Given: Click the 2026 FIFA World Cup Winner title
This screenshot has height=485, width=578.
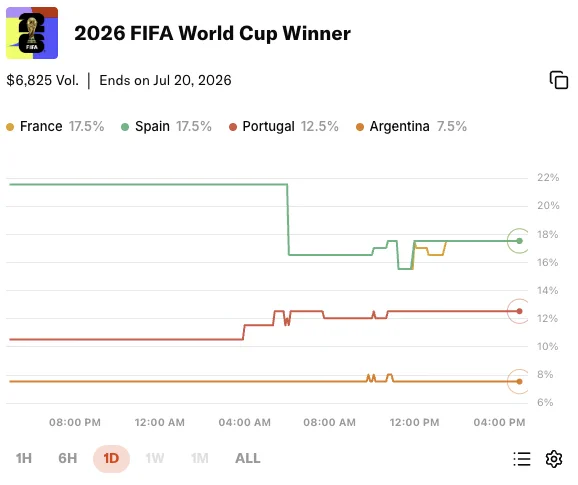Looking at the screenshot, I should pos(212,34).
